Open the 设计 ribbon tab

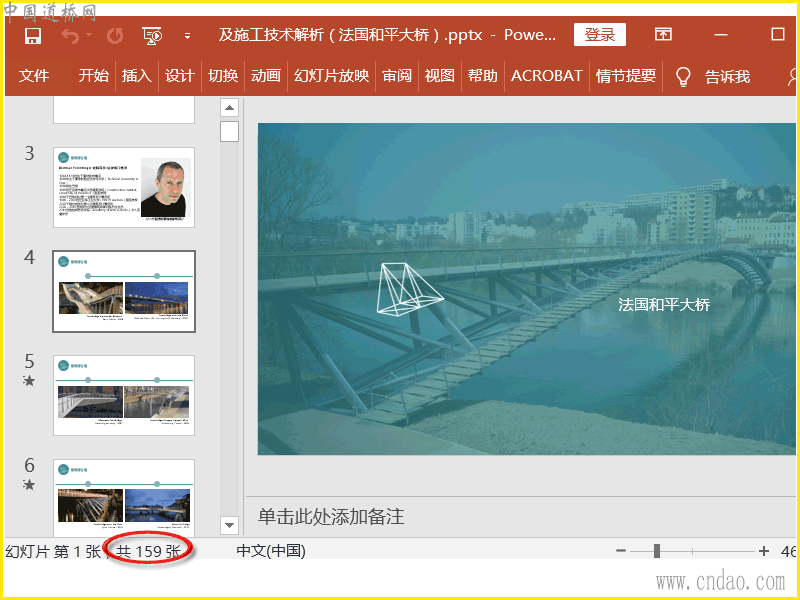pyautogui.click(x=180, y=76)
